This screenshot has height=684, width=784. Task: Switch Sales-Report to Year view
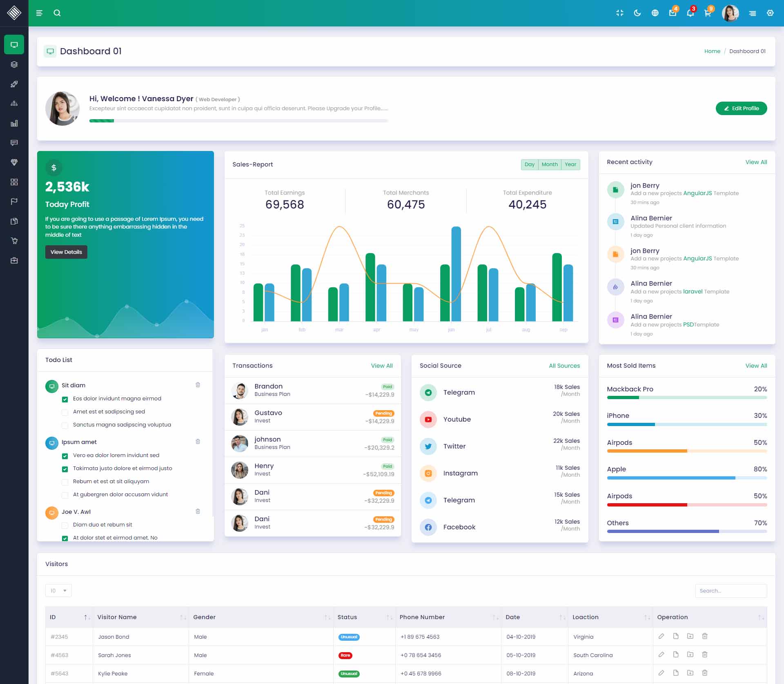(570, 164)
